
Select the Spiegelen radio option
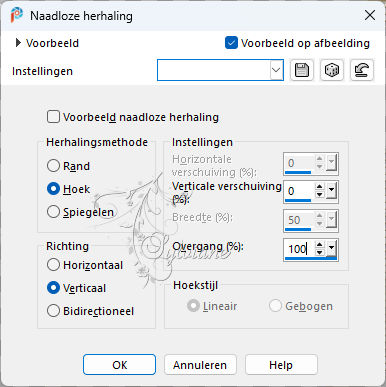click(x=53, y=212)
